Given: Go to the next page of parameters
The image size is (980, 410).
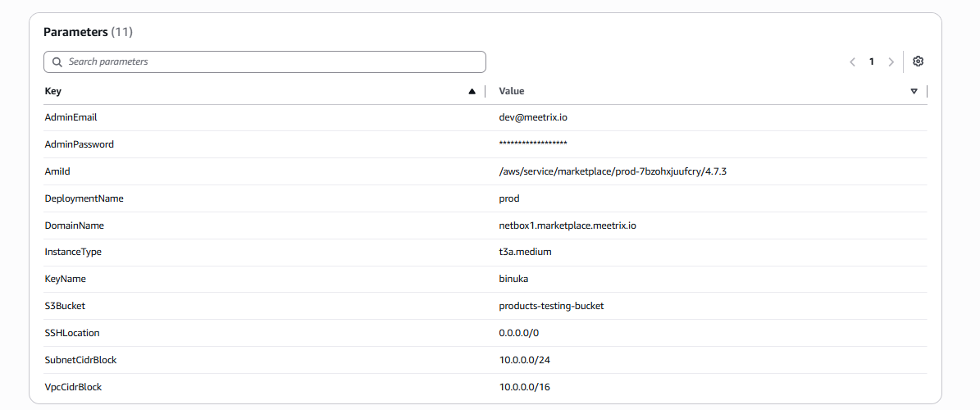Looking at the screenshot, I should point(891,61).
